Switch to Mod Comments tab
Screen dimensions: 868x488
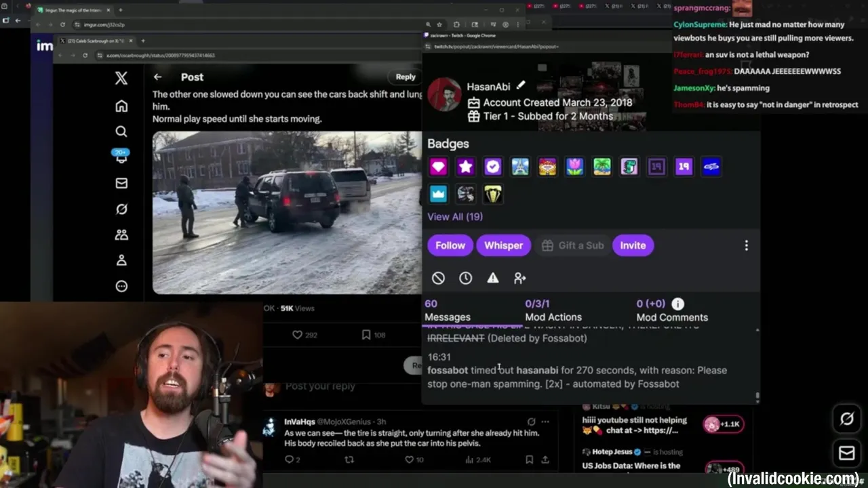672,310
